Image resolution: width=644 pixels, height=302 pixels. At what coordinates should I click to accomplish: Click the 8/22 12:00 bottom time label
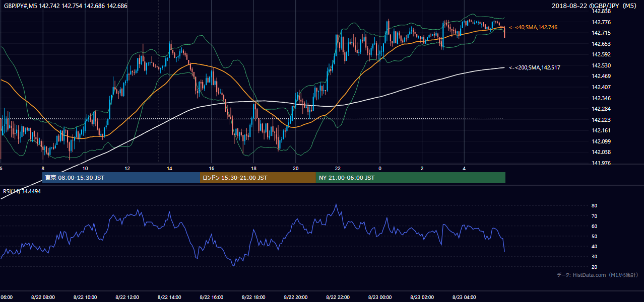coord(127,297)
